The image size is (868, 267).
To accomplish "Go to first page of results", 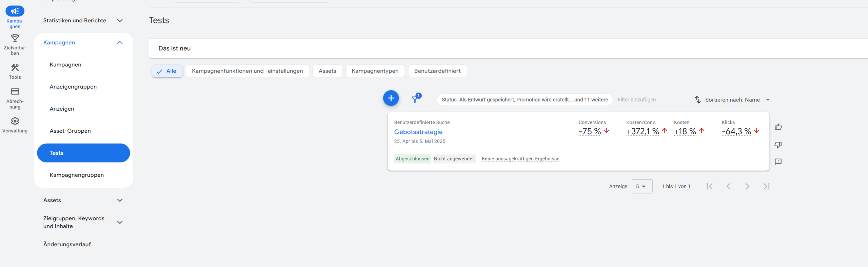I will [x=709, y=186].
